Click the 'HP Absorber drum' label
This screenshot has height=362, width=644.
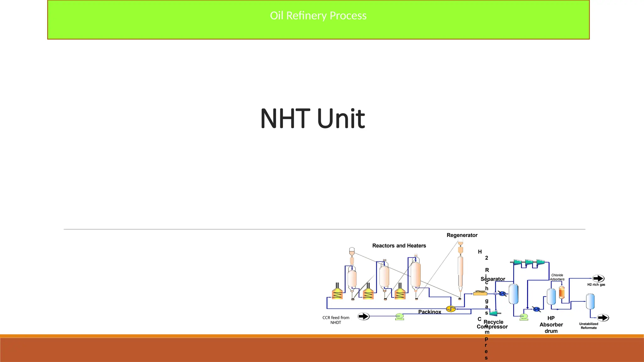(x=551, y=325)
